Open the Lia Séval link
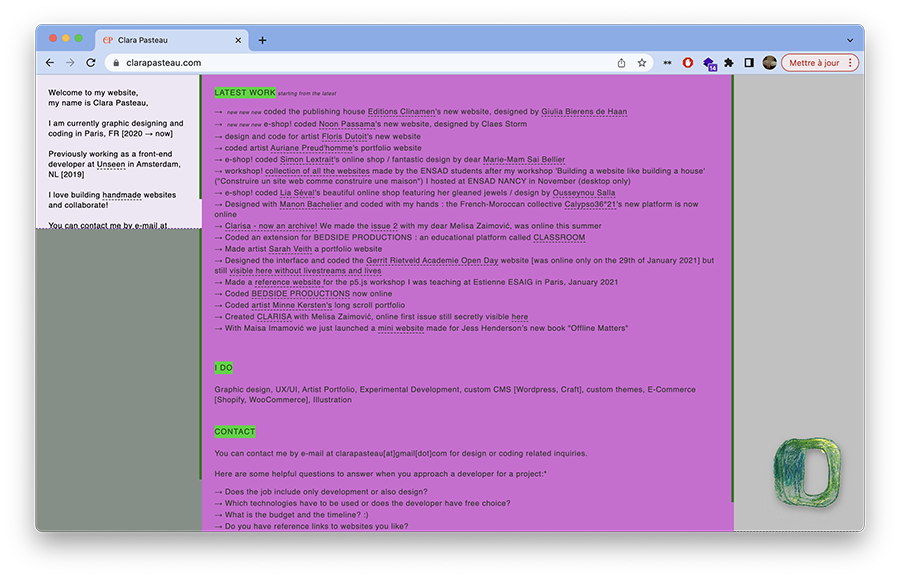The width and height of the screenshot is (900, 579). tap(298, 193)
